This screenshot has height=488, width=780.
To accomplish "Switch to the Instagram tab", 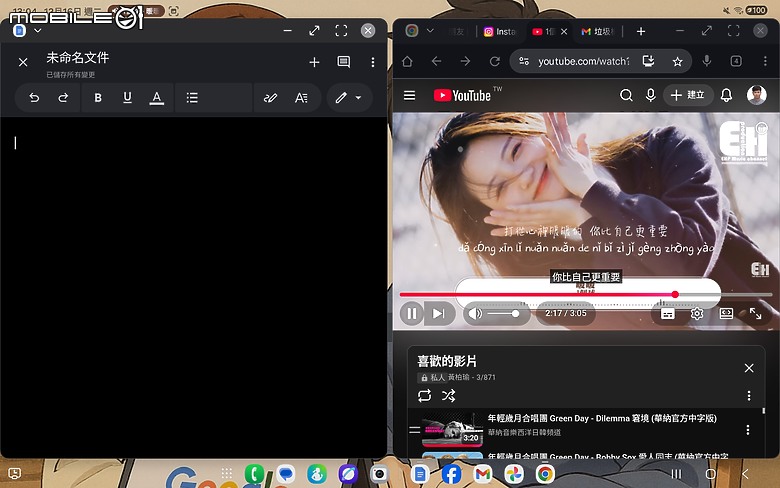I will click(500, 31).
